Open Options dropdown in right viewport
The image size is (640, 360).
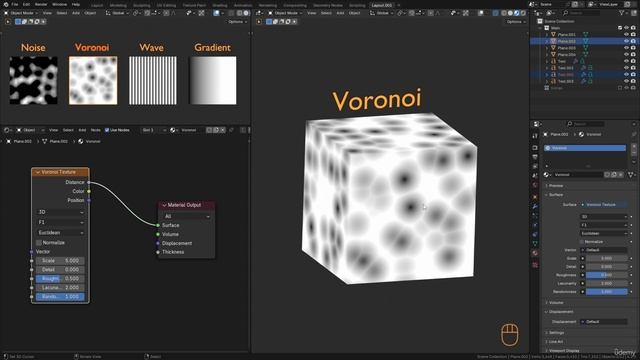[516, 22]
